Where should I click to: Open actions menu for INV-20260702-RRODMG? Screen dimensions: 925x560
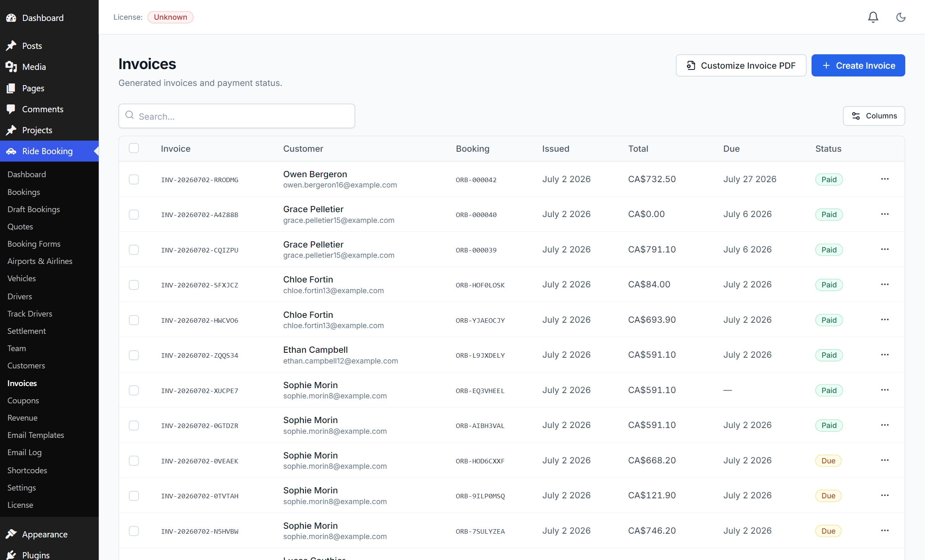click(885, 179)
